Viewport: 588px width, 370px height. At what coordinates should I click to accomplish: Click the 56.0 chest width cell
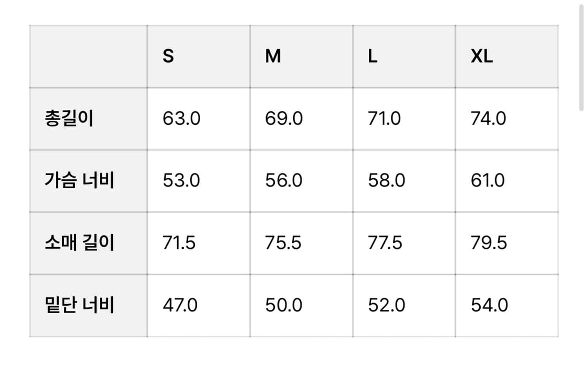[x=284, y=181]
